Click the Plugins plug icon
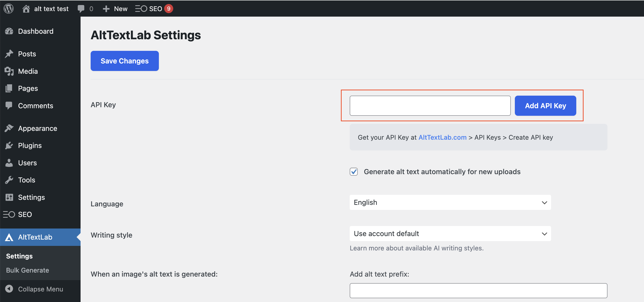The image size is (644, 302). tap(9, 145)
